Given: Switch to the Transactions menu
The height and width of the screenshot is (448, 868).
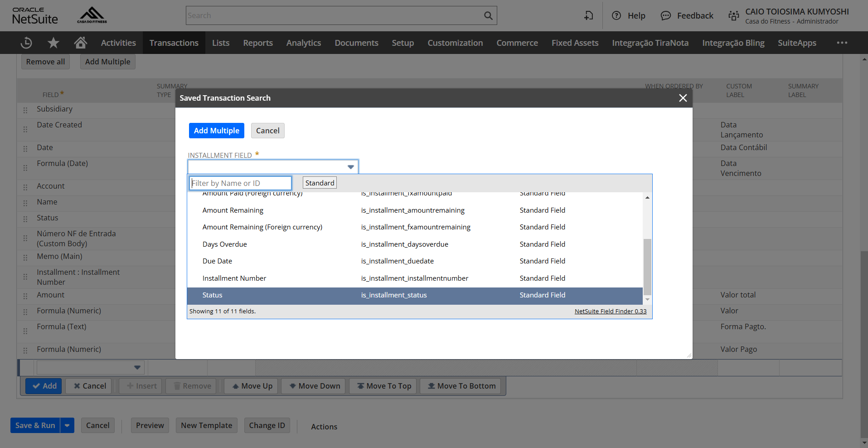Looking at the screenshot, I should [x=174, y=42].
